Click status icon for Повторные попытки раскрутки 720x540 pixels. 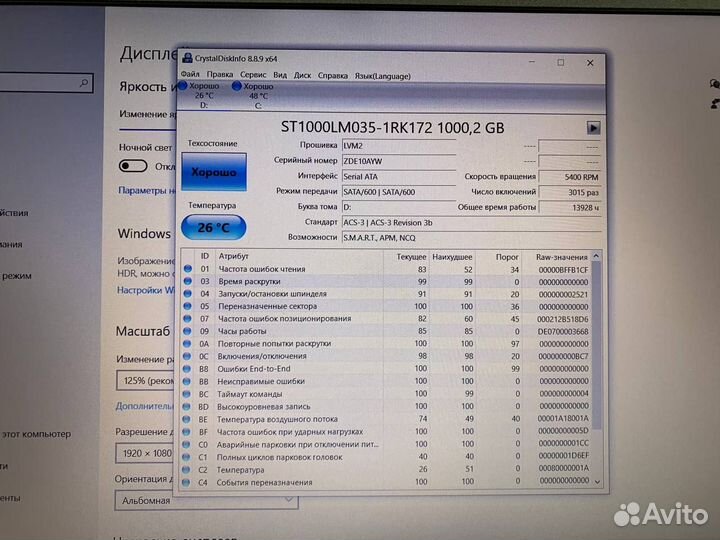[187, 343]
